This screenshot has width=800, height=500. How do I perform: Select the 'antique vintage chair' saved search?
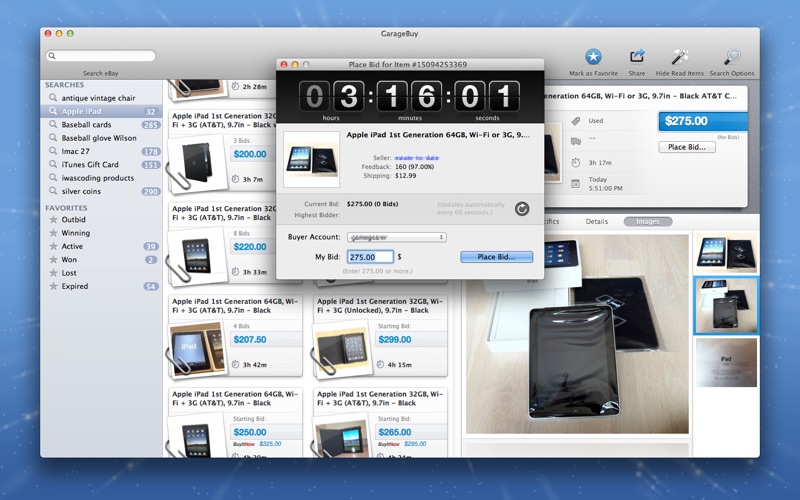click(x=101, y=98)
